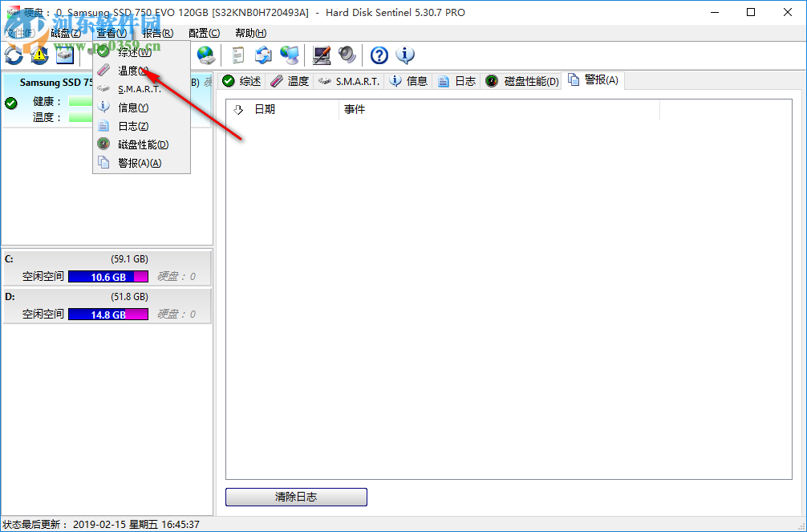
Task: Select the C: partition label
Action: point(9,258)
